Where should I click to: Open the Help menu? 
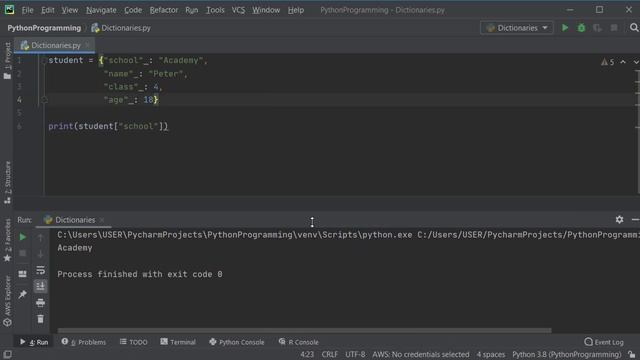point(296,10)
